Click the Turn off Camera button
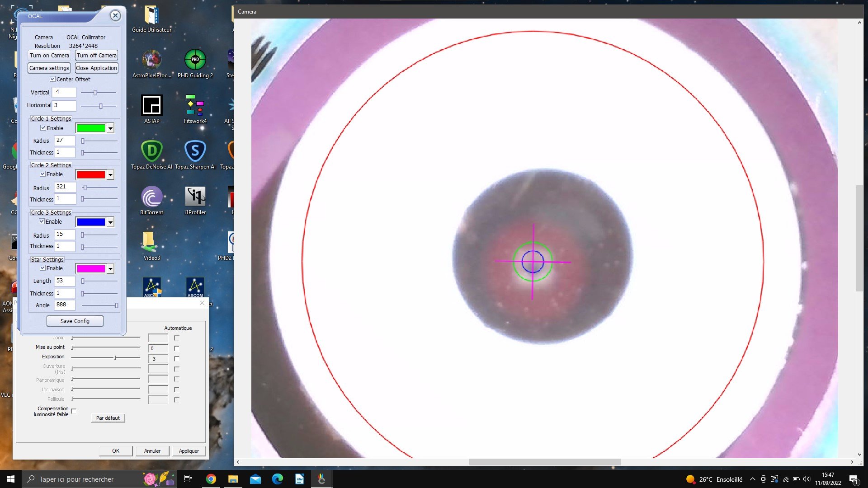Image resolution: width=868 pixels, height=488 pixels. [96, 56]
